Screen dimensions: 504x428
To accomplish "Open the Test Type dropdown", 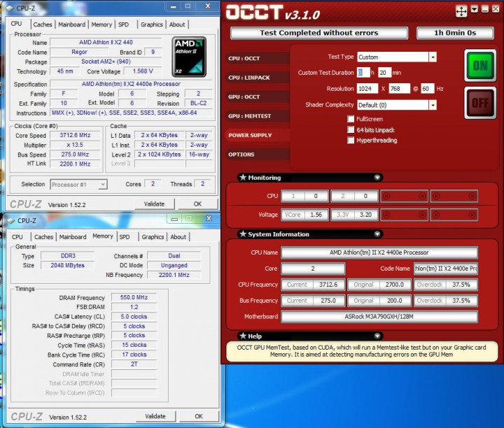I will pyautogui.click(x=433, y=57).
